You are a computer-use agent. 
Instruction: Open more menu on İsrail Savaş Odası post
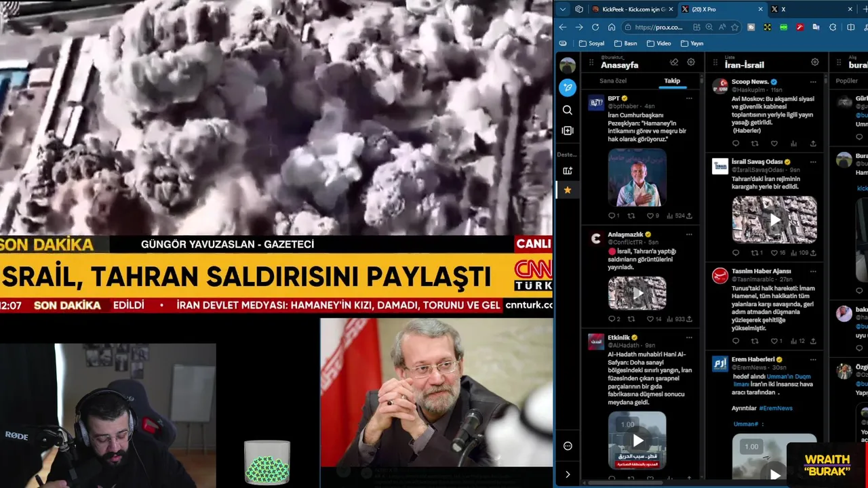coord(813,162)
